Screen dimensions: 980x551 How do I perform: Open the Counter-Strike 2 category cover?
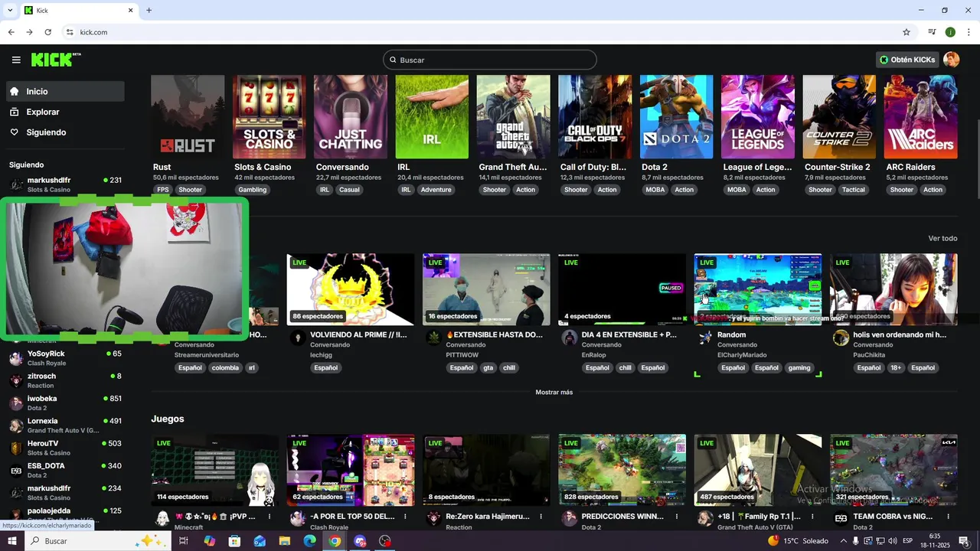click(839, 116)
